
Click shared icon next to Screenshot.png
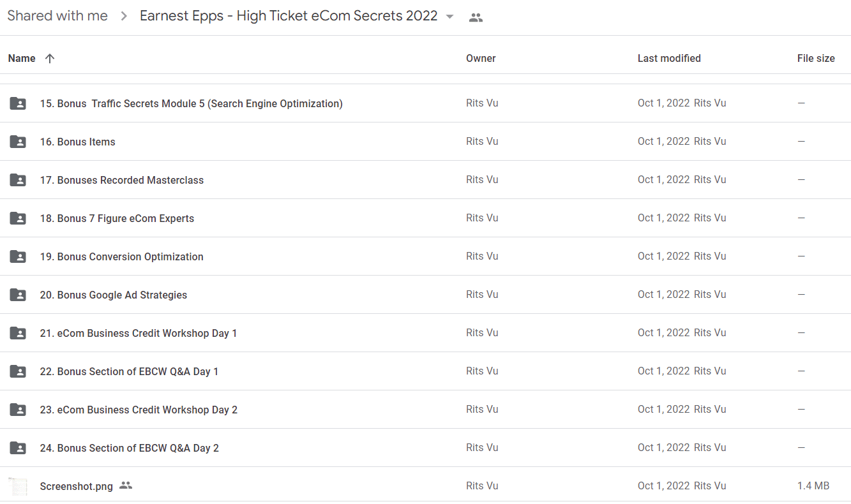pyautogui.click(x=126, y=485)
